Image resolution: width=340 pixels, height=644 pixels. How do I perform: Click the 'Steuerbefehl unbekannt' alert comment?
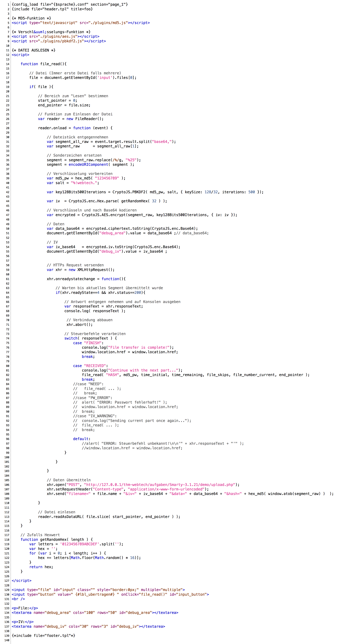(x=163, y=443)
